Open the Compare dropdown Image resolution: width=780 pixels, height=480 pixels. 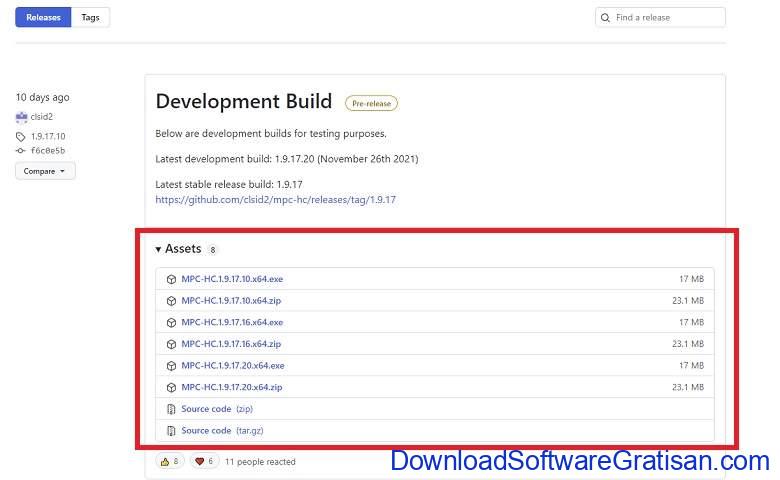45,171
